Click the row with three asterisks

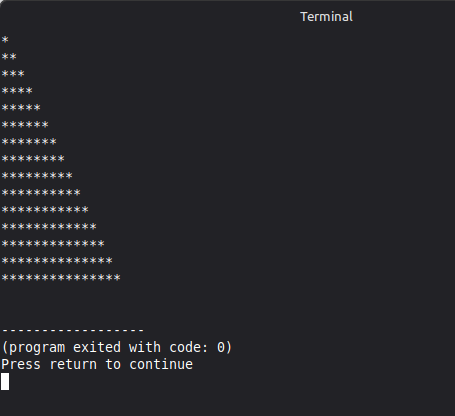[13, 74]
